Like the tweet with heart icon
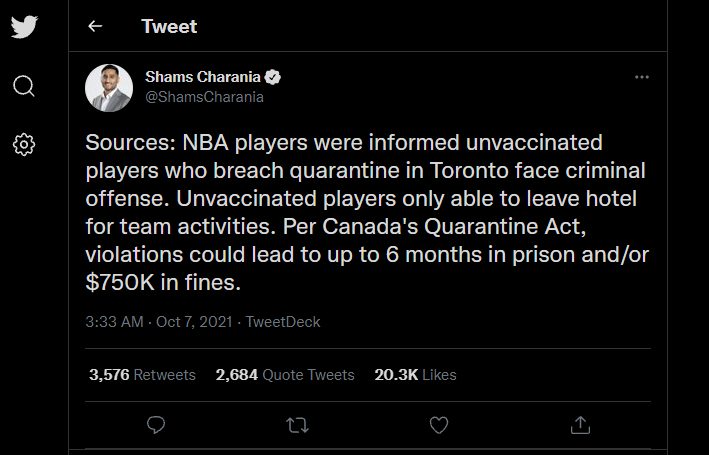Image resolution: width=709 pixels, height=455 pixels. point(438,425)
